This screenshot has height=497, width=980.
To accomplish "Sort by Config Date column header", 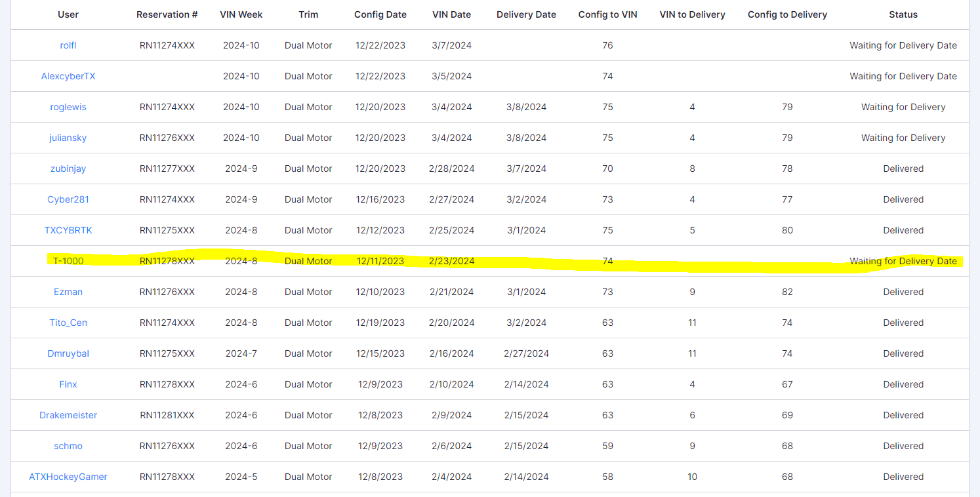I will click(x=380, y=14).
